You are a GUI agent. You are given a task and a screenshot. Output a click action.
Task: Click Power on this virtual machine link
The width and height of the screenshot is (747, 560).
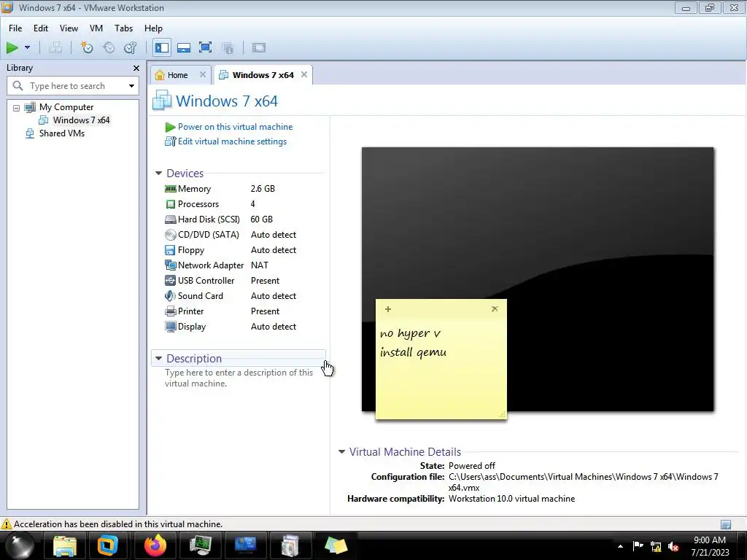(236, 127)
